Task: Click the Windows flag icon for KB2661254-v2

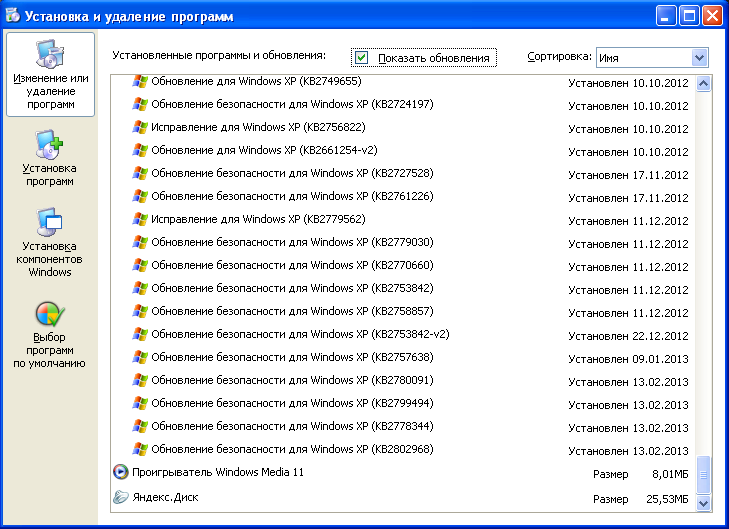Action: tap(140, 150)
